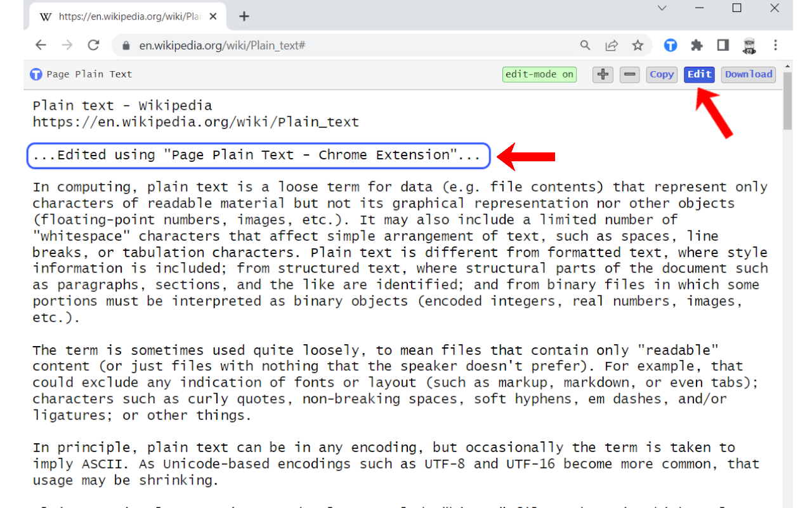This screenshot has height=508, width=812.
Task: Open the Page Plain Text extension icon
Action: click(671, 45)
